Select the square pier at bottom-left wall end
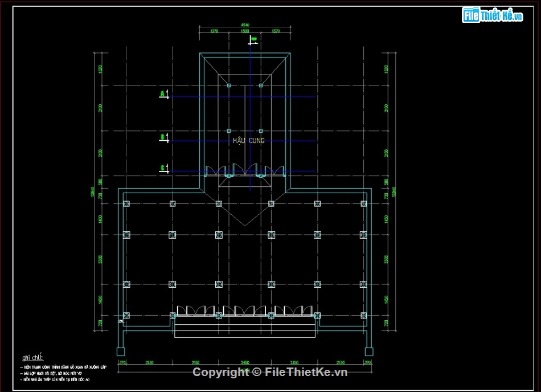541x392 pixels. tap(121, 352)
